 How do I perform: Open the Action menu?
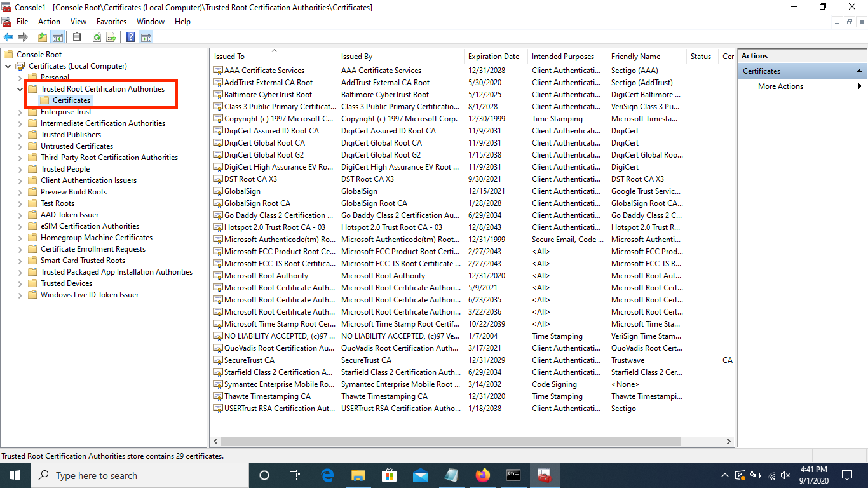(49, 21)
